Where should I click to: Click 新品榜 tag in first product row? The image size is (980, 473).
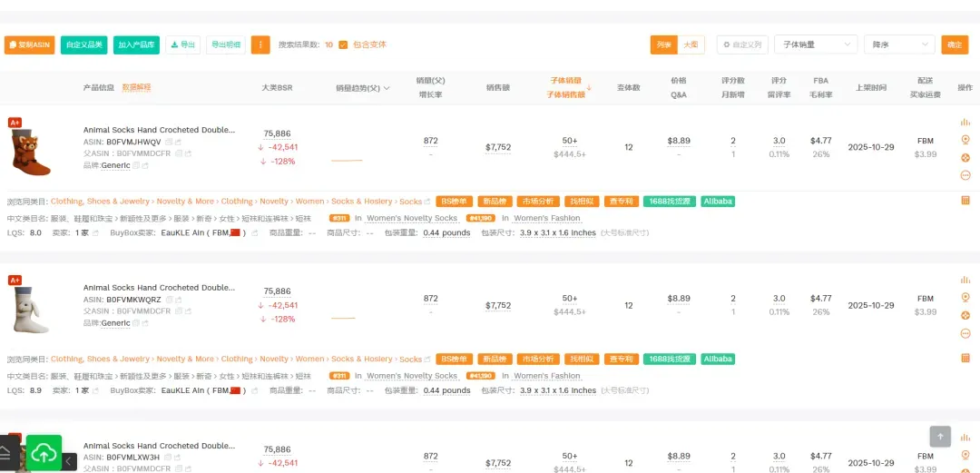click(x=495, y=202)
